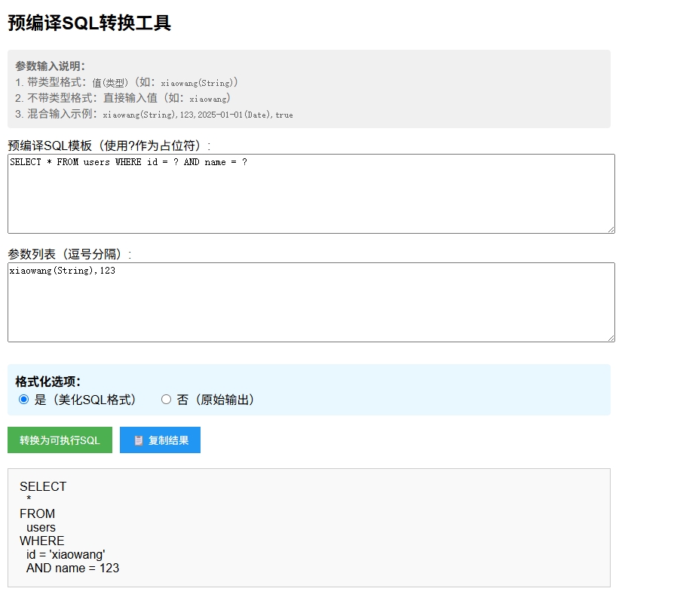
Task: Click the SELECT line in result output
Action: click(x=43, y=486)
